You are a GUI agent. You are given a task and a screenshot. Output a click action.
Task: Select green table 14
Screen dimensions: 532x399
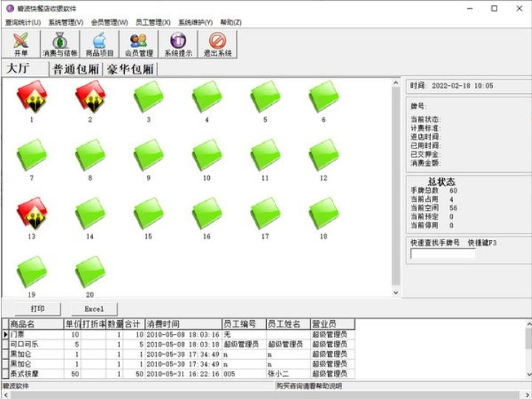[x=90, y=213]
